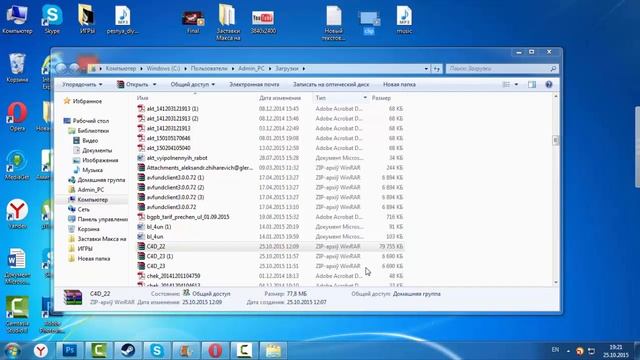
Task: Open the Тип column filter dropdown
Action: point(365,98)
